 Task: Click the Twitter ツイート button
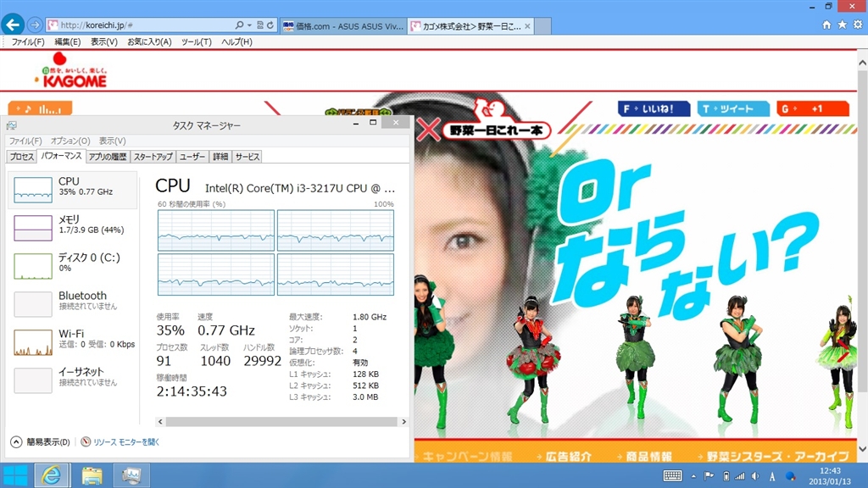coord(733,109)
